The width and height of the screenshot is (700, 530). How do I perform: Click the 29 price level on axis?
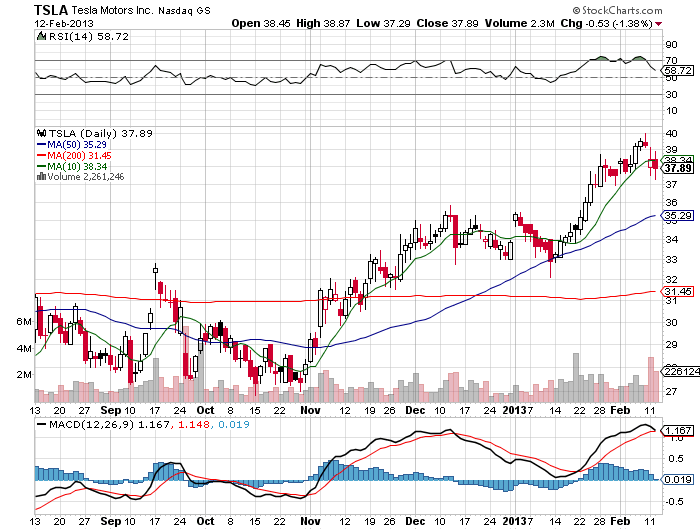click(671, 345)
